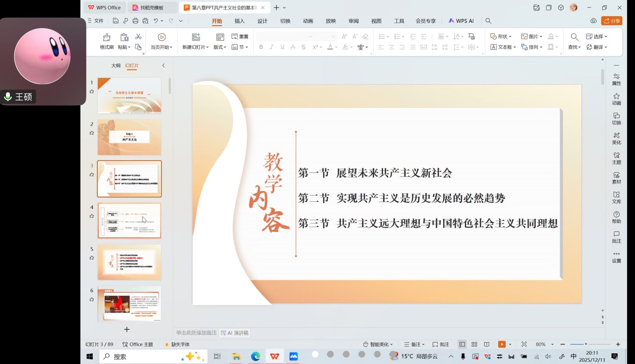Click the 批注 comments sidebar icon

616,237
